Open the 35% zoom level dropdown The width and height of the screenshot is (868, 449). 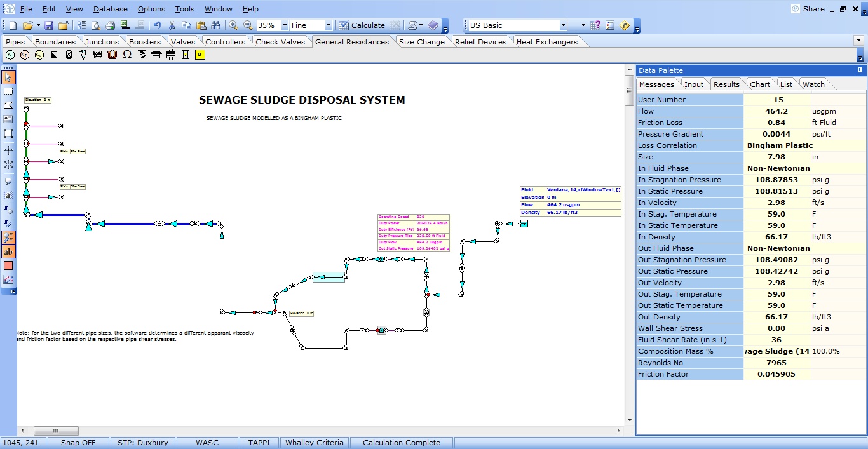click(x=283, y=25)
